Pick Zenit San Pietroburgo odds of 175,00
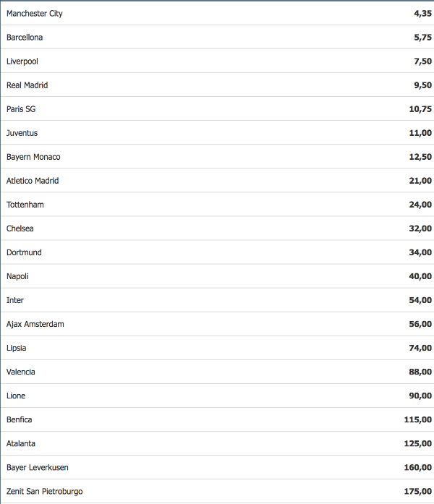The image size is (434, 504). pos(418,491)
